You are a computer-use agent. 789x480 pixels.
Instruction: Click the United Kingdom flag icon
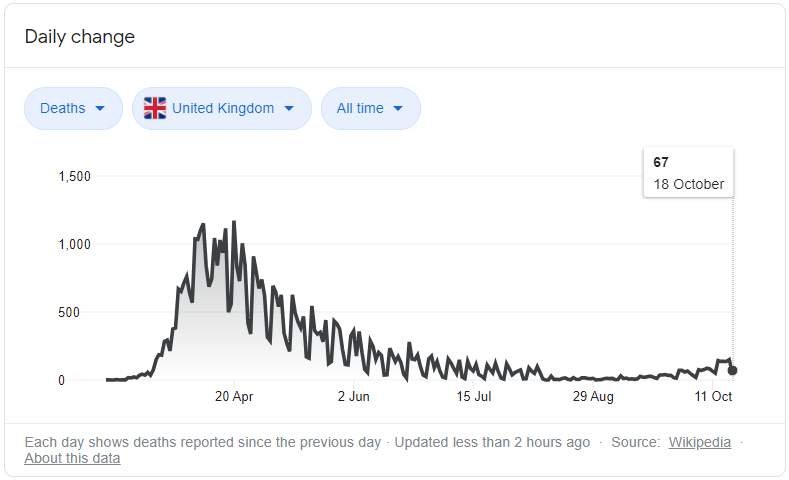point(155,108)
